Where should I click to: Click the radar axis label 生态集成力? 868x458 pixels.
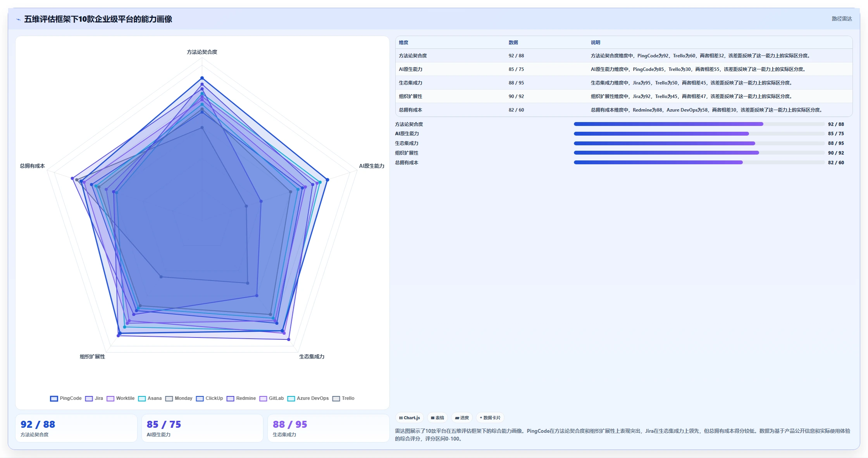pyautogui.click(x=312, y=356)
